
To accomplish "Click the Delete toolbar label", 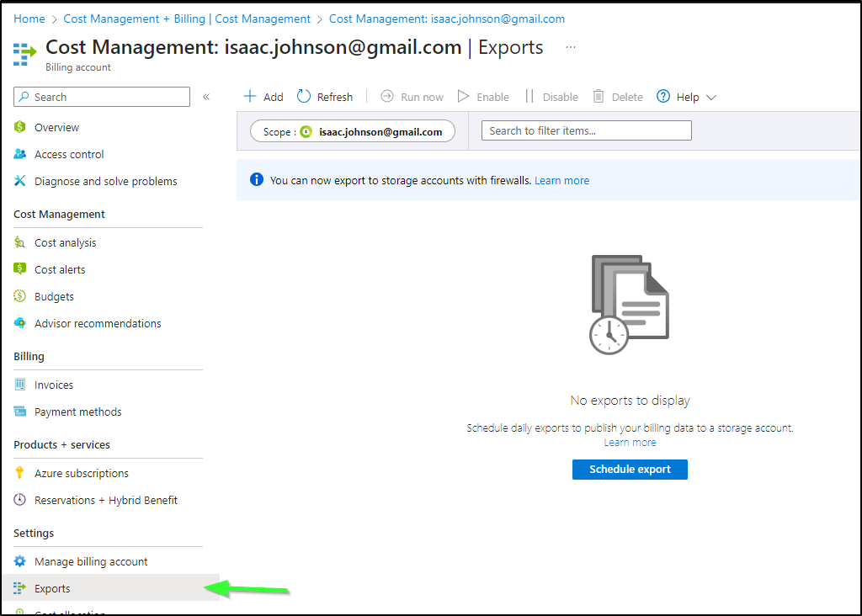I will coord(627,98).
